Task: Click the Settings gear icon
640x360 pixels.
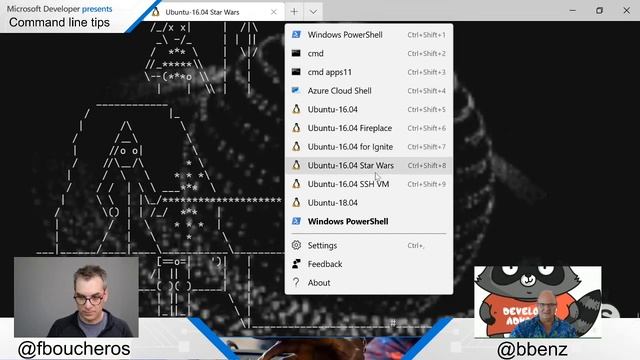Action: pyautogui.click(x=296, y=245)
